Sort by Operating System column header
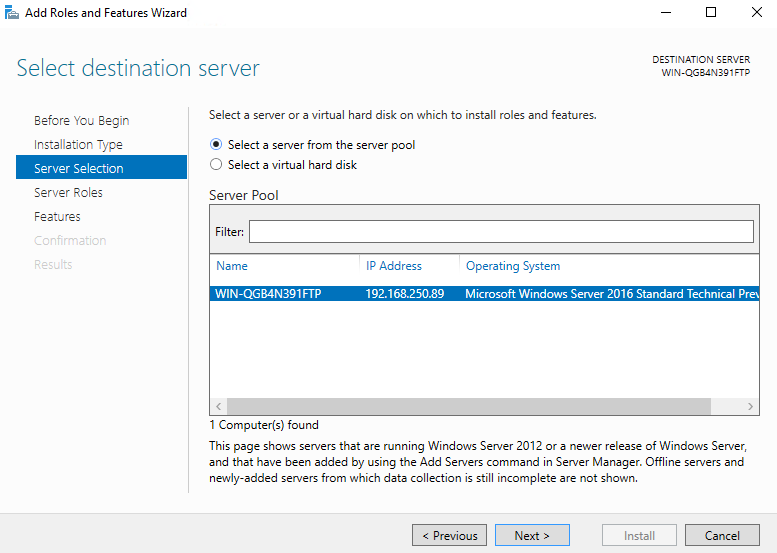The image size is (777, 553). (x=513, y=266)
